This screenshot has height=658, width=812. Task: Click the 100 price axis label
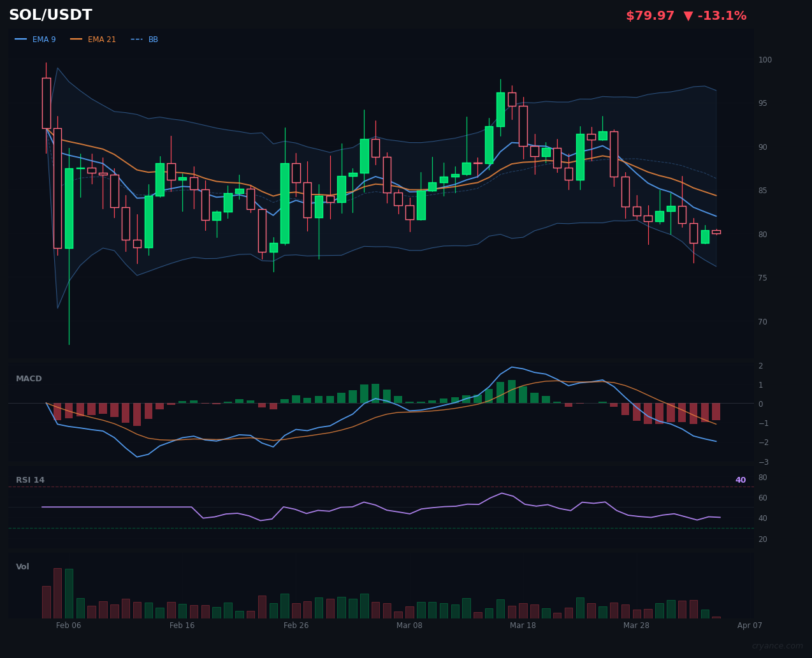[764, 60]
